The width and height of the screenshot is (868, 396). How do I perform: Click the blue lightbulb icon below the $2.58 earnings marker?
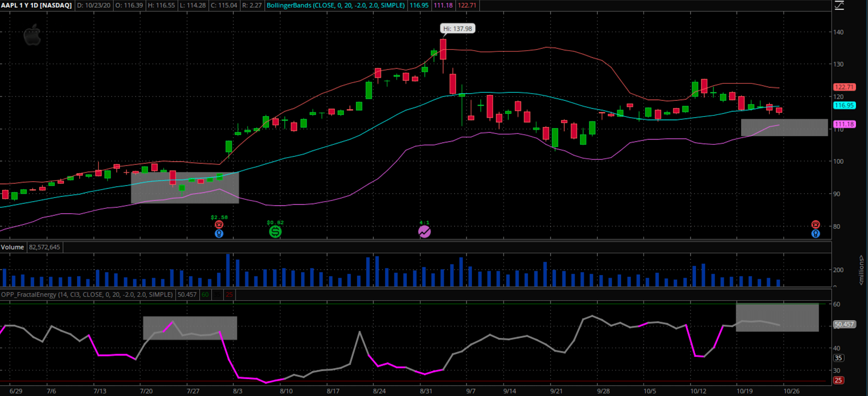click(x=219, y=234)
